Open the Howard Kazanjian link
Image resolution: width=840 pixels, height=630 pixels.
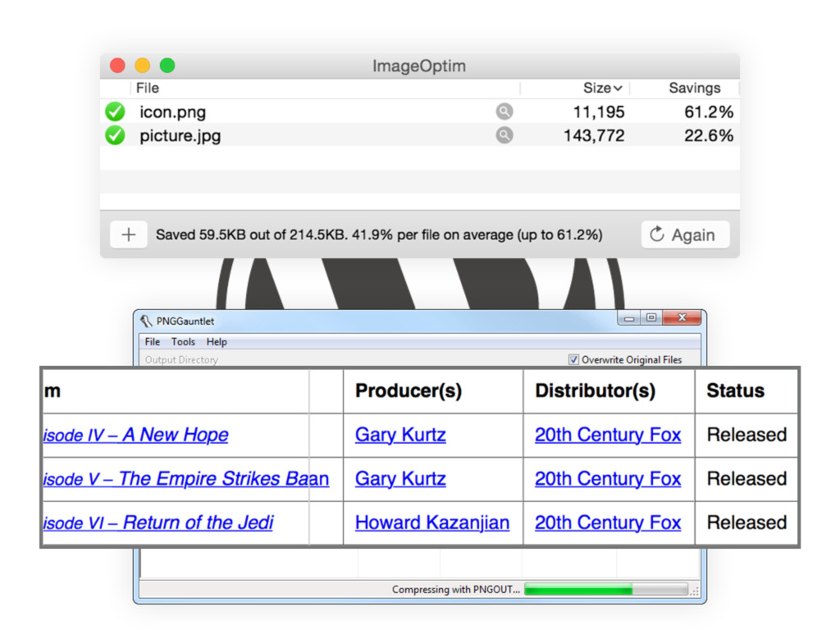click(x=431, y=523)
